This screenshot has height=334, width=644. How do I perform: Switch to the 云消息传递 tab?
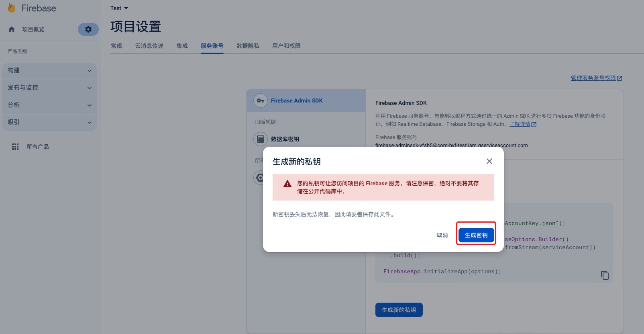pos(149,46)
